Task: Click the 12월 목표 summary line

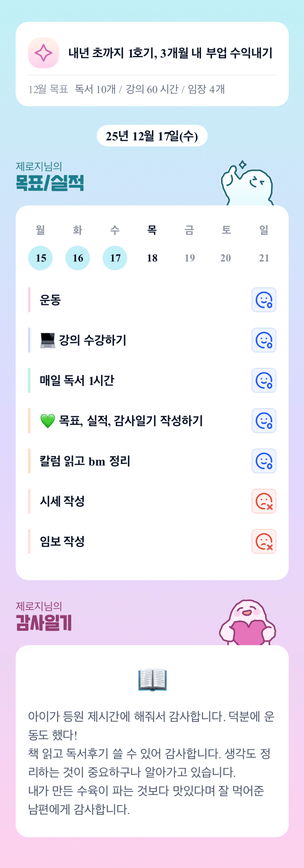Action: (126, 89)
